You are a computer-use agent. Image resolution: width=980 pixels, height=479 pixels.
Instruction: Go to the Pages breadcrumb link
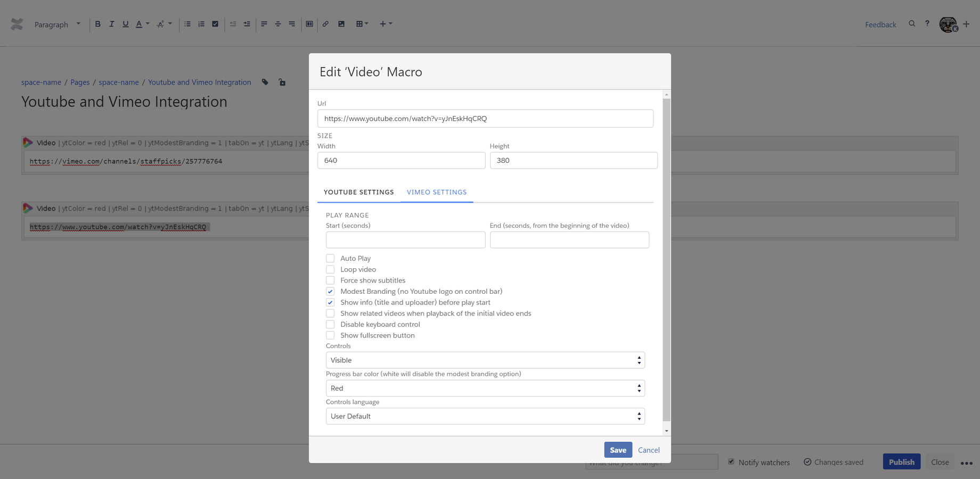[x=80, y=82]
